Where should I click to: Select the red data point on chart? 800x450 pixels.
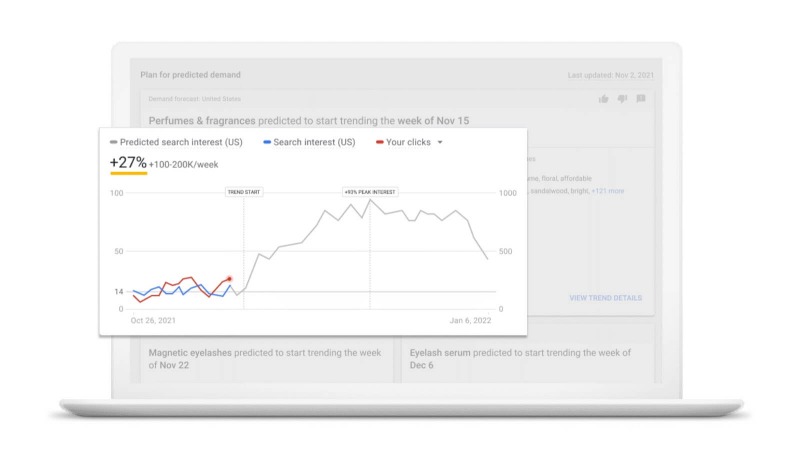point(230,279)
